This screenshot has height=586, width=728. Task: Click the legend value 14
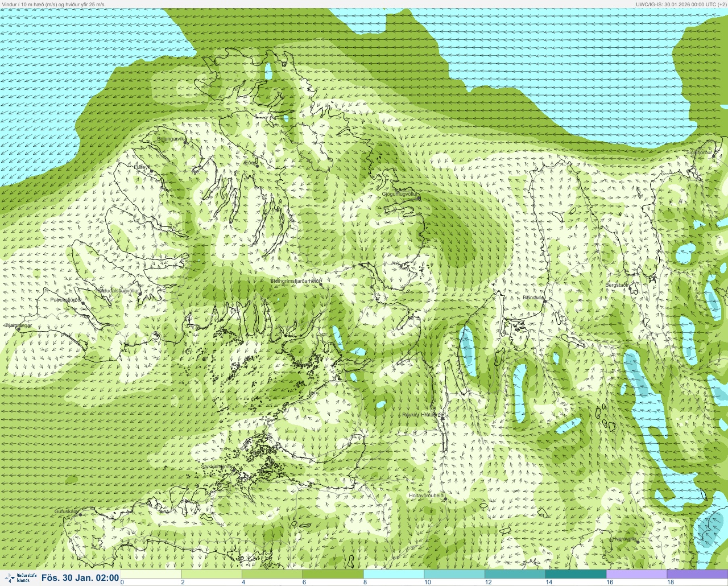click(549, 582)
